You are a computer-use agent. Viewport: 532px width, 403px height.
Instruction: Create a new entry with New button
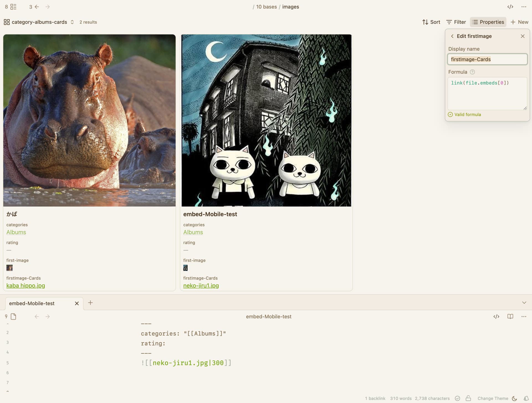tap(519, 22)
